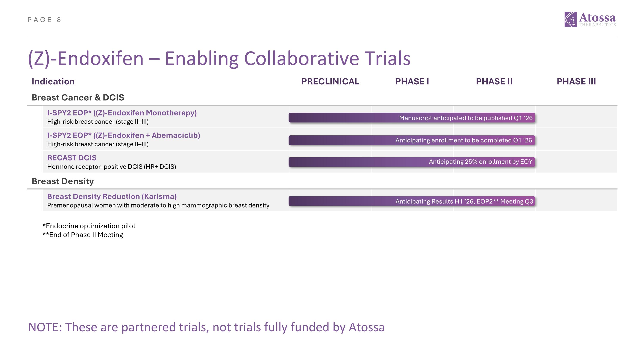Screen dimensions: 644x362
Task: Click the Atossa Therapeutics logo icon
Action: click(571, 19)
